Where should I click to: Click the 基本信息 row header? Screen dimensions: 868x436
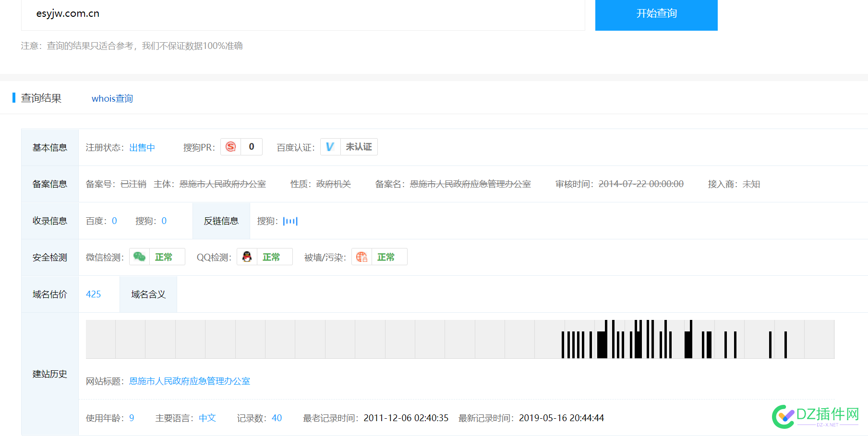click(x=50, y=147)
